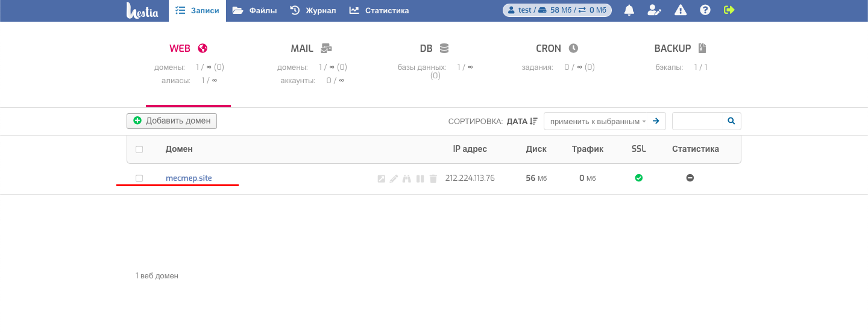Open the help question mark icon
The width and height of the screenshot is (868, 335).
coord(705,10)
